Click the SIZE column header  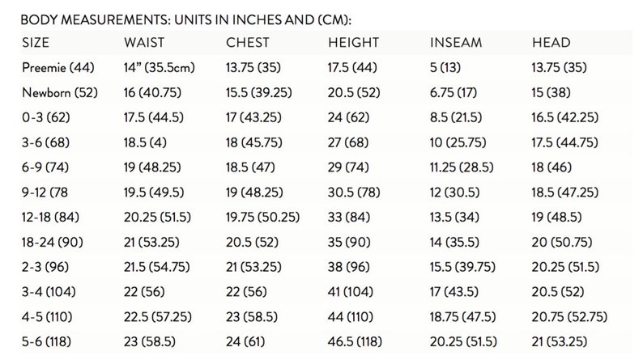click(36, 43)
